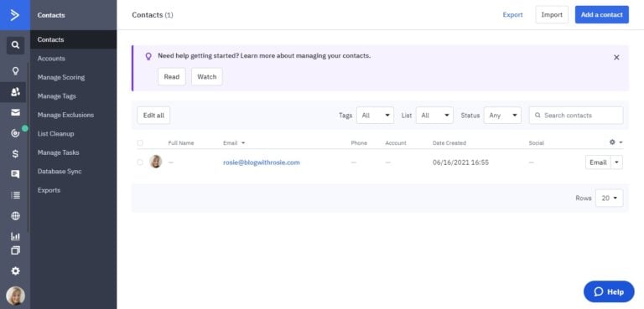Click the Add a contact button
This screenshot has height=309, width=644.
[x=602, y=15]
